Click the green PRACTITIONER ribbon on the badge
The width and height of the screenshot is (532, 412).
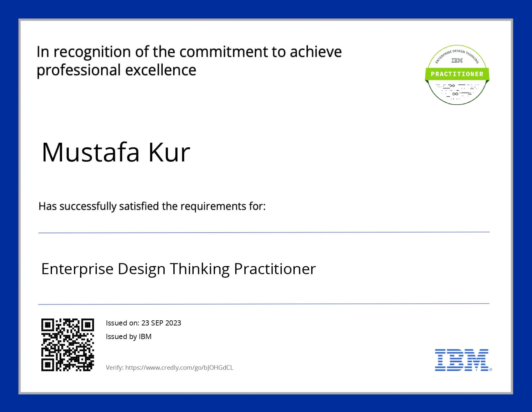pyautogui.click(x=457, y=74)
